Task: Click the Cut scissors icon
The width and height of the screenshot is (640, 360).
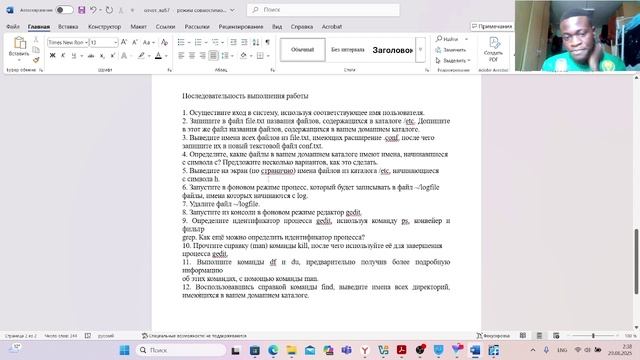Action: pos(36,39)
